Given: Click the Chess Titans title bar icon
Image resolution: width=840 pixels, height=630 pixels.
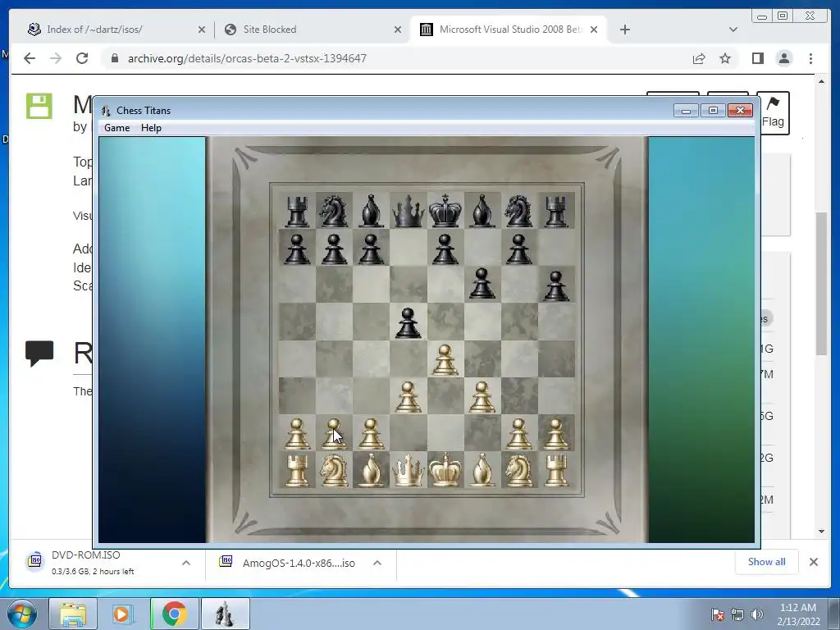Looking at the screenshot, I should click(x=106, y=111).
